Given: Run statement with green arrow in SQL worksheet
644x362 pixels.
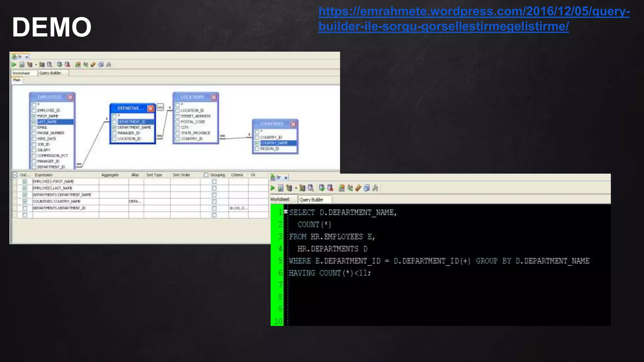Looking at the screenshot, I should coord(273,188).
